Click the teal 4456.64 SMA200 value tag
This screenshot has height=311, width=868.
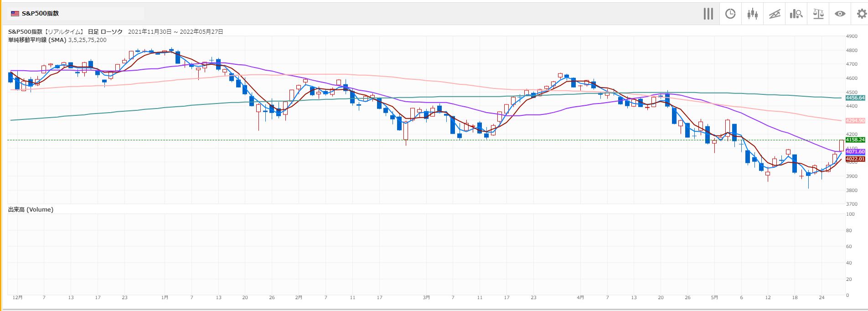[x=855, y=98]
